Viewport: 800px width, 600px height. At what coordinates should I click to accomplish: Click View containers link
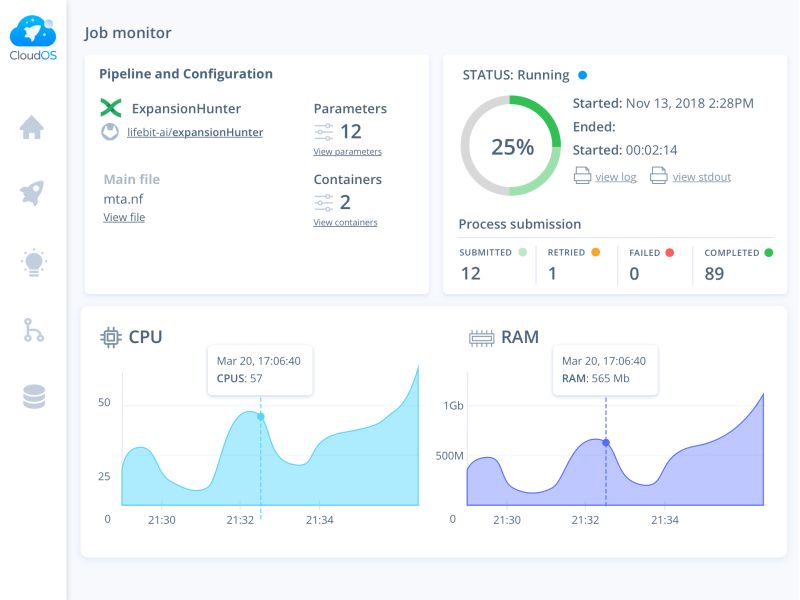pyautogui.click(x=345, y=222)
